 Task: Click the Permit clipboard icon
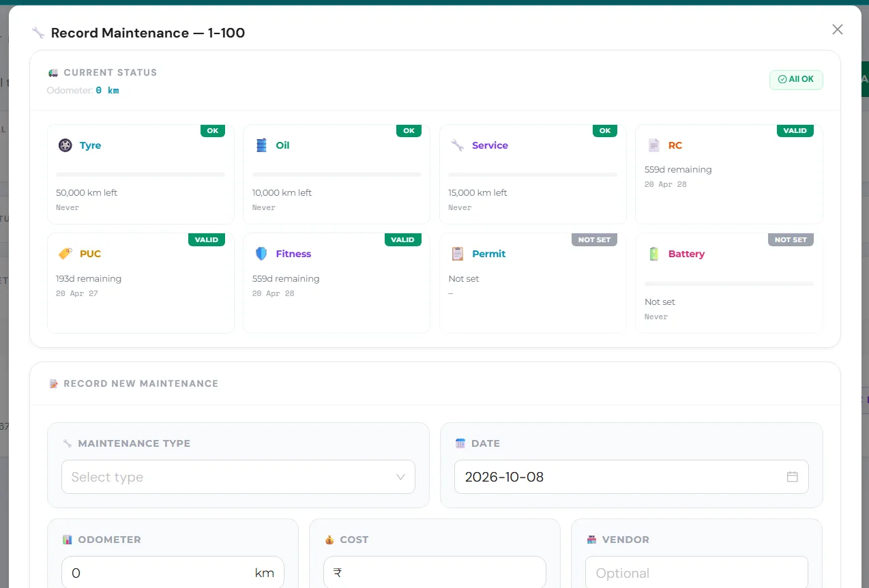point(458,254)
